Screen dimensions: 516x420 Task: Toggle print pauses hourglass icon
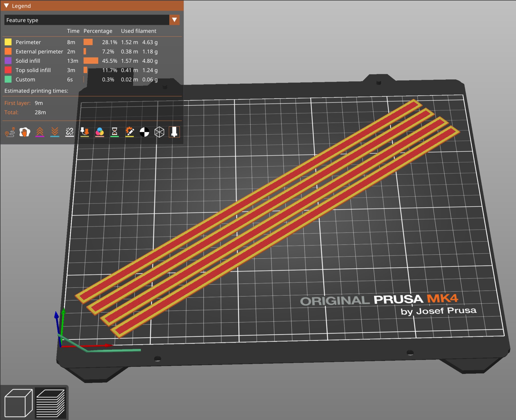[x=114, y=132]
